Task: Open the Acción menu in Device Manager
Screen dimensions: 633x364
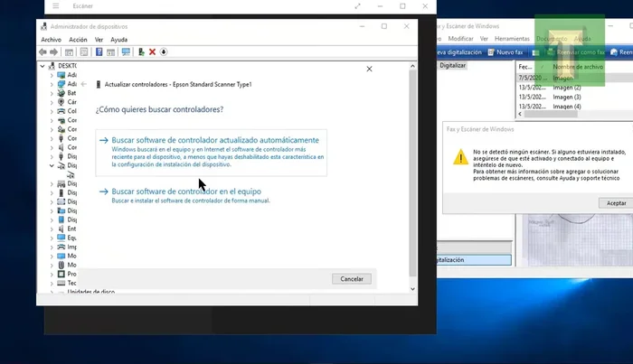Action: [x=78, y=40]
